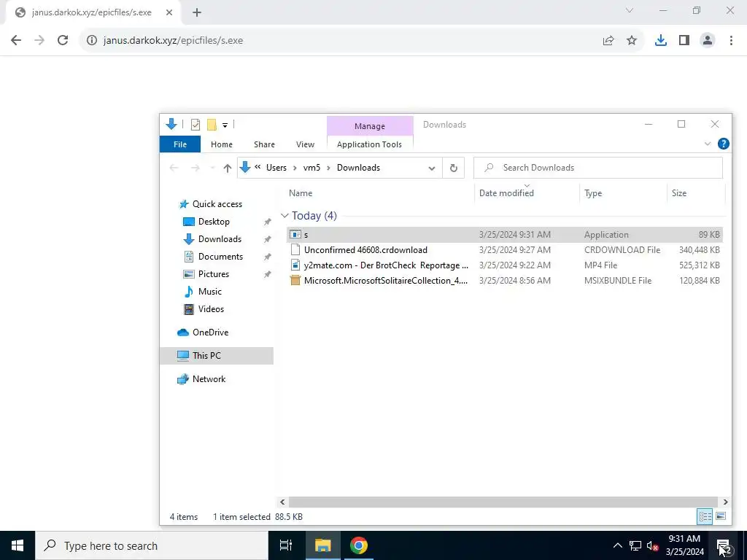747x560 pixels.
Task: Close the s.exe browser tab
Action: pos(169,13)
